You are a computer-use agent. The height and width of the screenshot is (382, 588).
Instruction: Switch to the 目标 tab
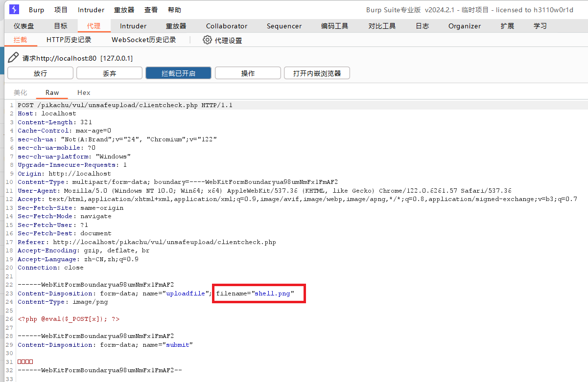(61, 26)
